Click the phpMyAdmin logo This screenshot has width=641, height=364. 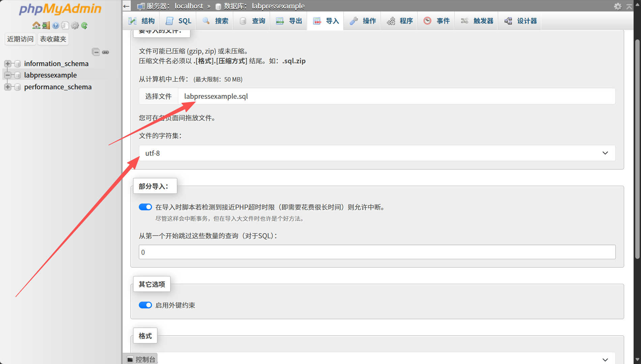[x=60, y=9]
